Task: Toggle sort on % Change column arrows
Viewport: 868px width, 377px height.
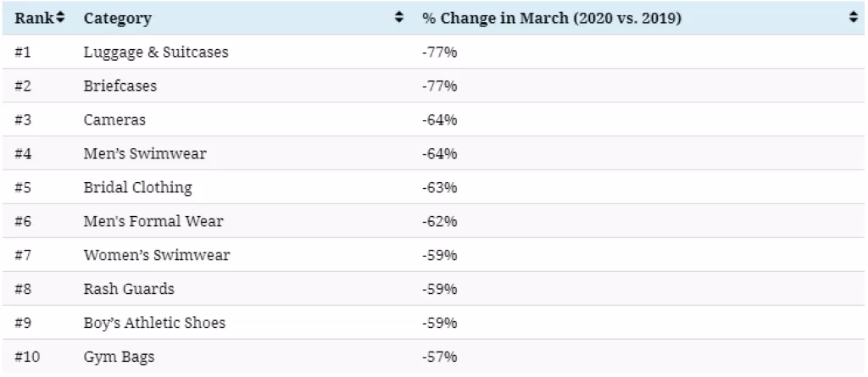Action: point(853,18)
